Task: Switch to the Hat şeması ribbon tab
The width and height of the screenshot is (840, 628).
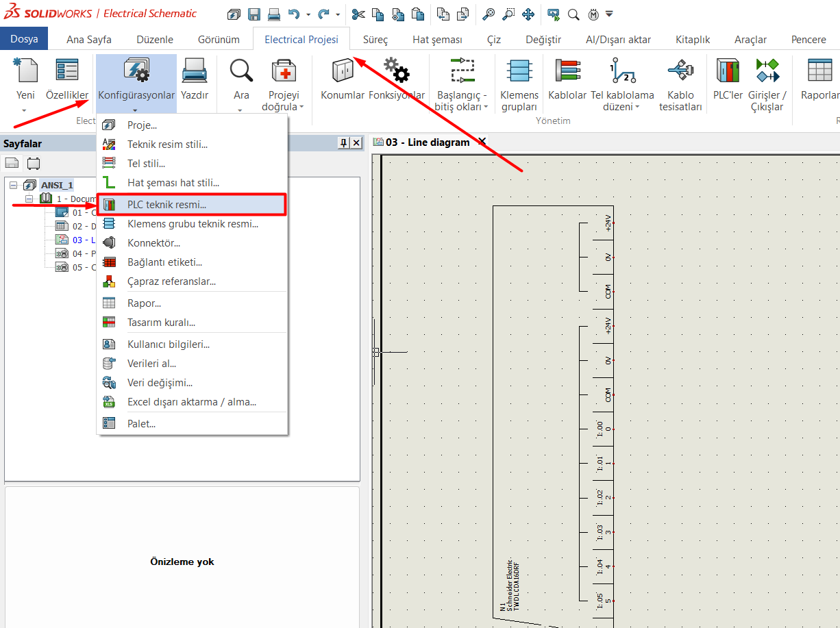Action: point(437,40)
